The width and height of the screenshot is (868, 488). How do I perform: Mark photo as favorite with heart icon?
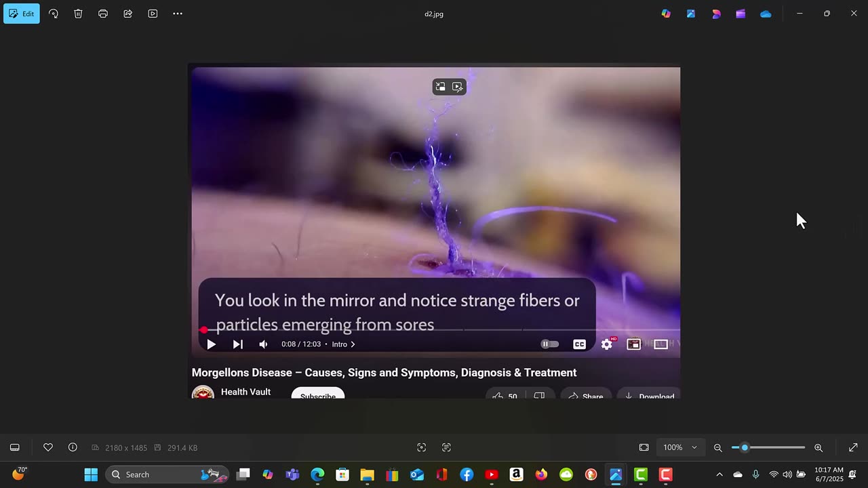48,447
